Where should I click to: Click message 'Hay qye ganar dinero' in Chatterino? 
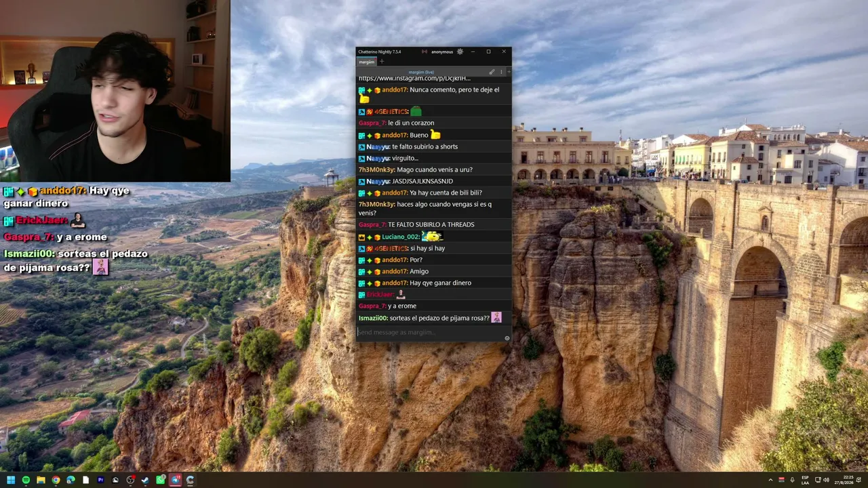(x=440, y=283)
